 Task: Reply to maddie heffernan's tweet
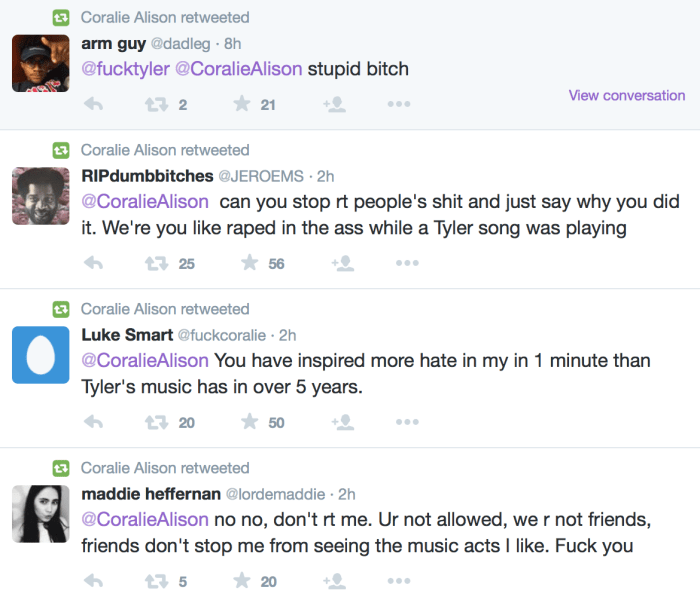point(94,581)
